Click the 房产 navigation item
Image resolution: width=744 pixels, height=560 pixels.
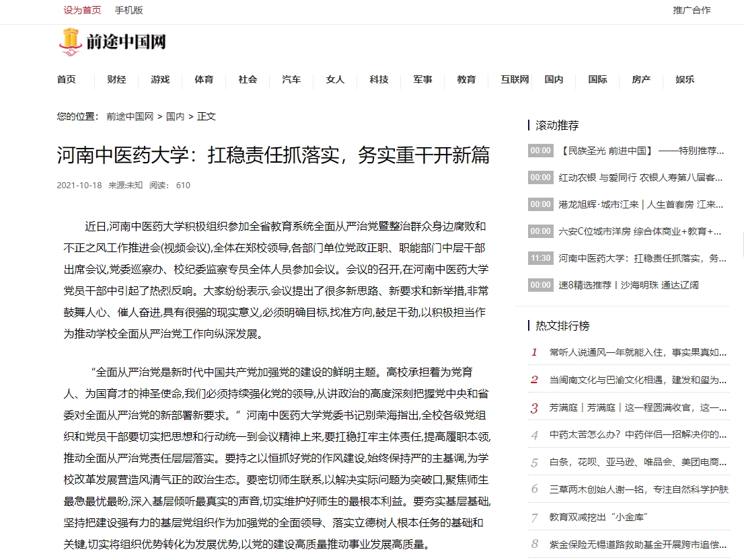[641, 79]
